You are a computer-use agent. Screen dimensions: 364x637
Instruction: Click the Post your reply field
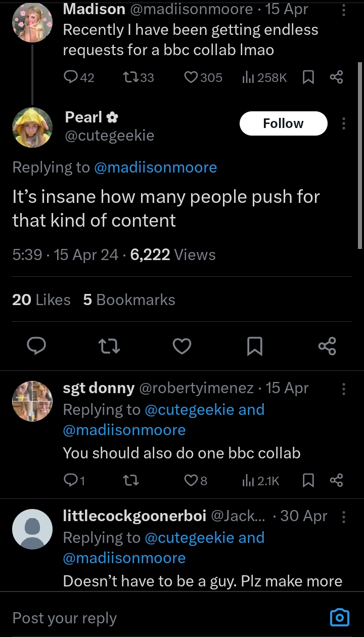tap(65, 617)
